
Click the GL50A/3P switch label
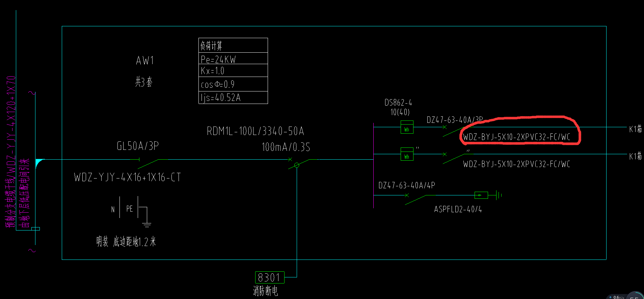click(138, 146)
